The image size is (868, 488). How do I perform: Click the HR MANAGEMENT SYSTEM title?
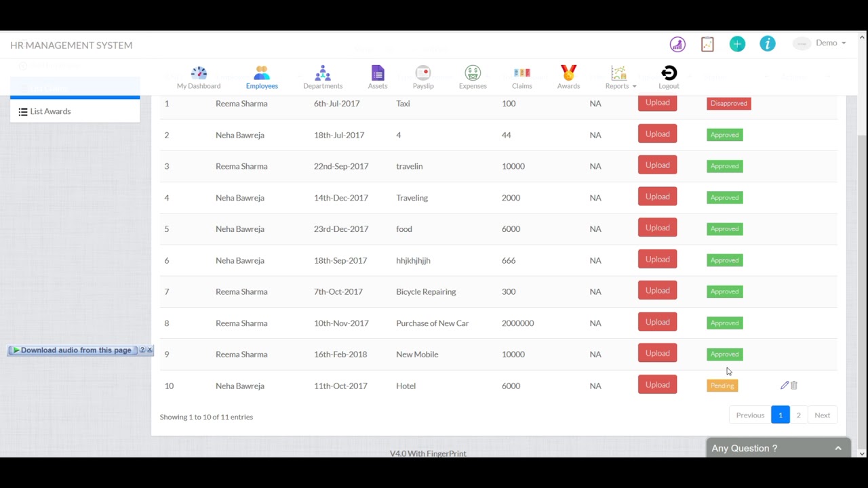[71, 45]
